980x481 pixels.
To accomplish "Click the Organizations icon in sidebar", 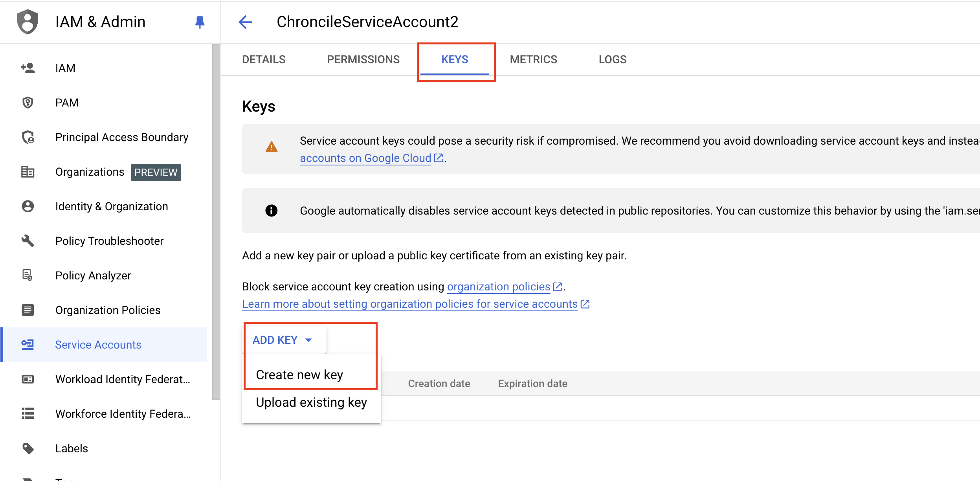I will [28, 172].
